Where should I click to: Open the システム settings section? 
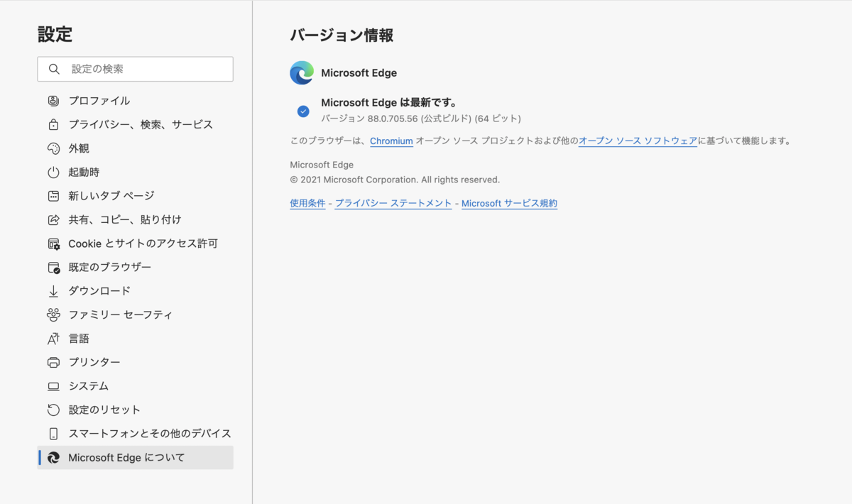[x=135, y=386]
